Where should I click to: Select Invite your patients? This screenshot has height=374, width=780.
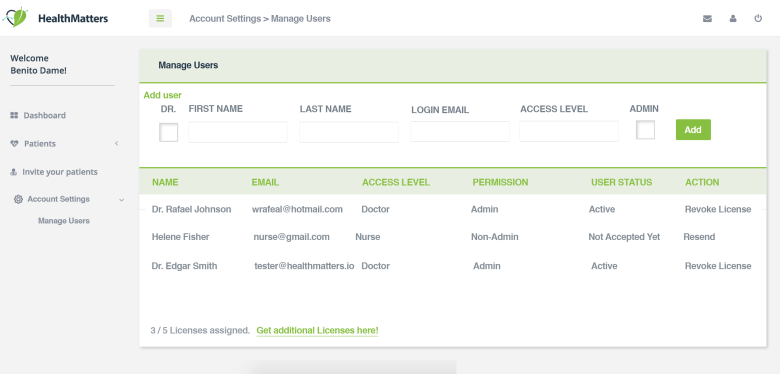60,172
